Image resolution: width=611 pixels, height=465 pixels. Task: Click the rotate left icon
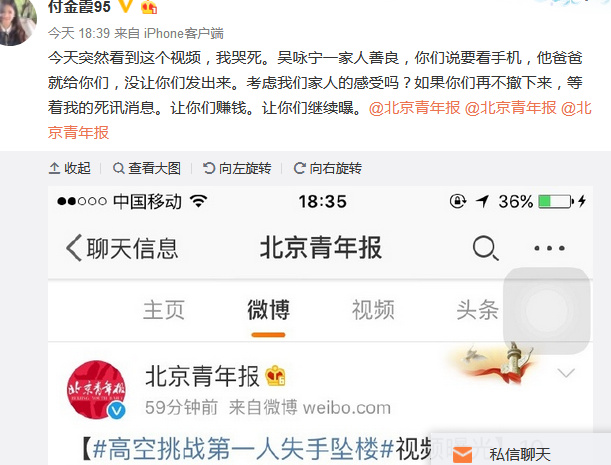pos(209,168)
